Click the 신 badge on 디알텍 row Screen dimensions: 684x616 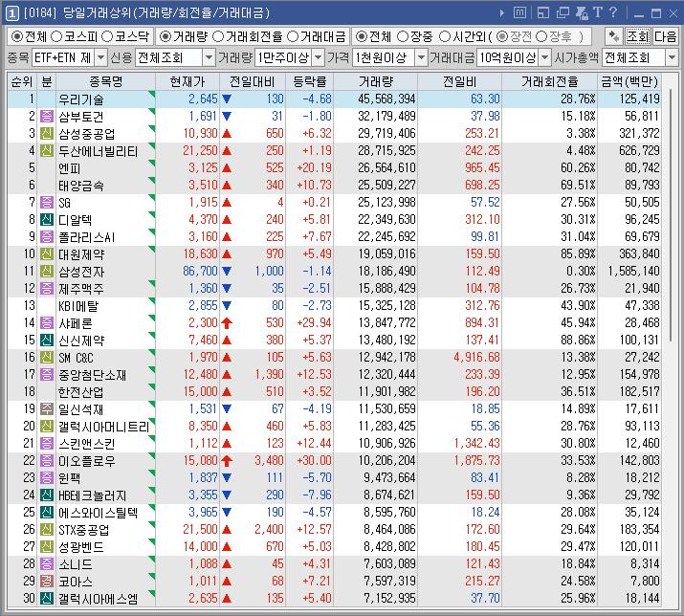coord(47,219)
